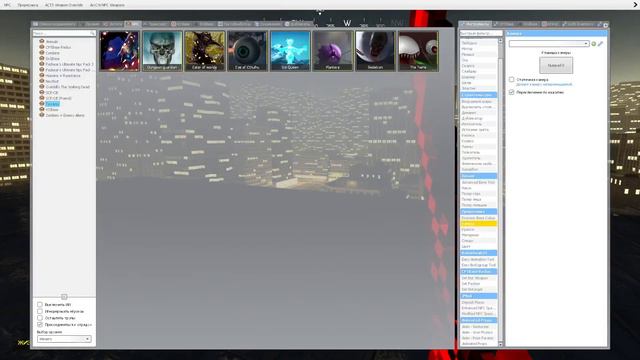
Task: Click the icon next to Animals category
Action: (42, 41)
